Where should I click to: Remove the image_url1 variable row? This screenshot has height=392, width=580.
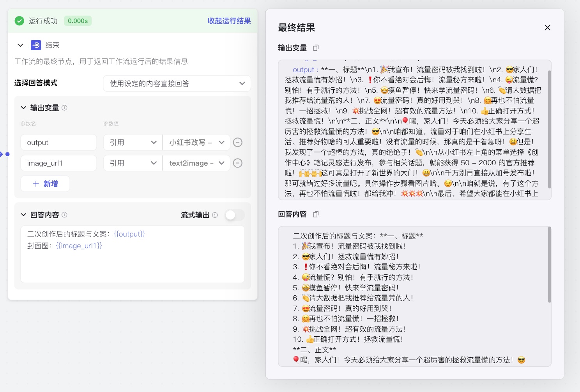[238, 163]
